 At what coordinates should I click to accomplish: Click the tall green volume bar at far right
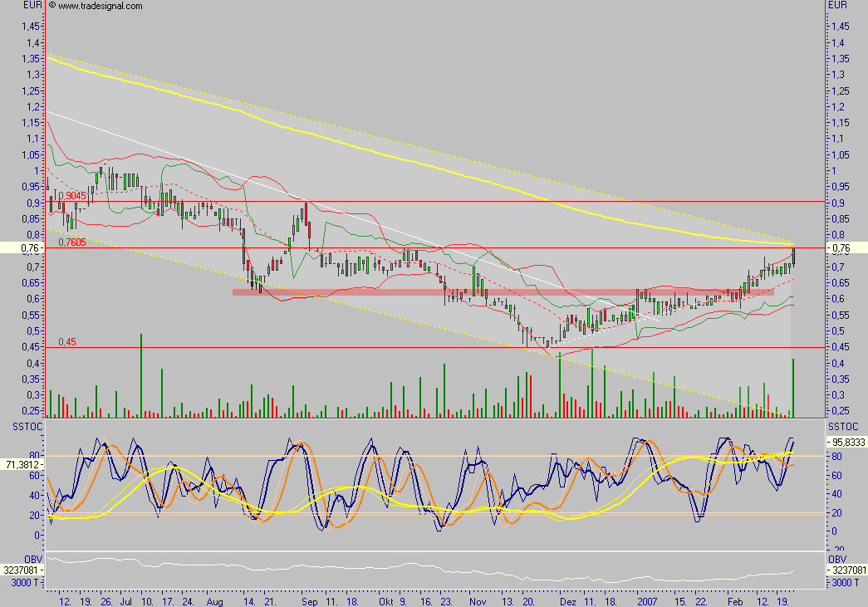793,387
